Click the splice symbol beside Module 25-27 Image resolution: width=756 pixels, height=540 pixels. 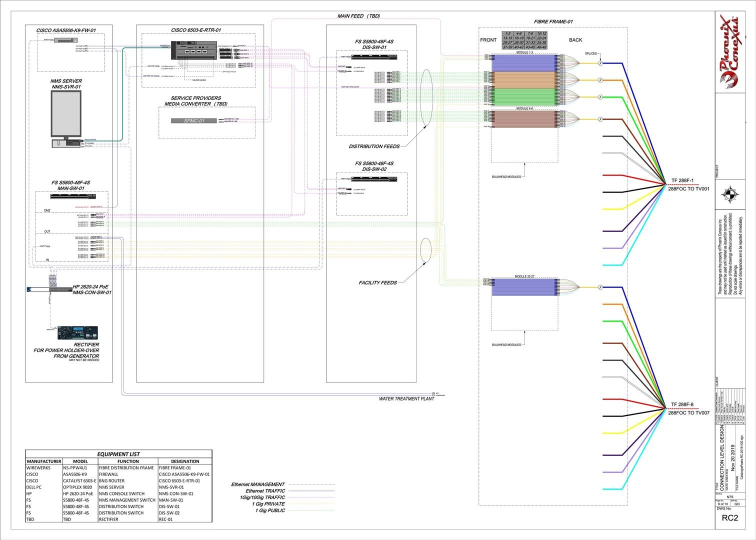click(600, 287)
